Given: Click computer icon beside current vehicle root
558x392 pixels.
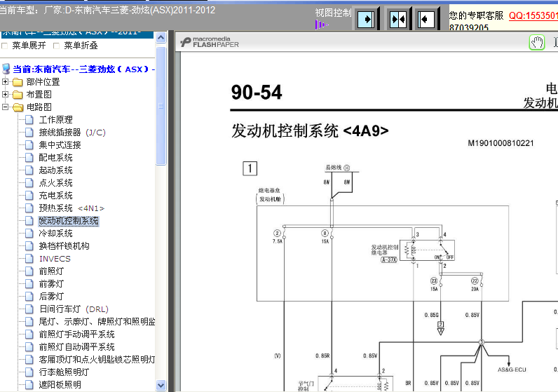Looking at the screenshot, I should [x=6, y=69].
